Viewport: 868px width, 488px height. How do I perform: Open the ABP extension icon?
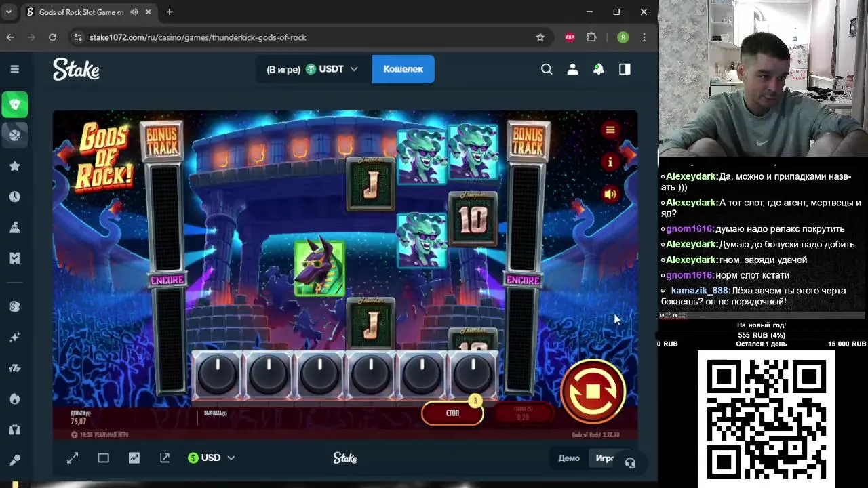coord(570,37)
